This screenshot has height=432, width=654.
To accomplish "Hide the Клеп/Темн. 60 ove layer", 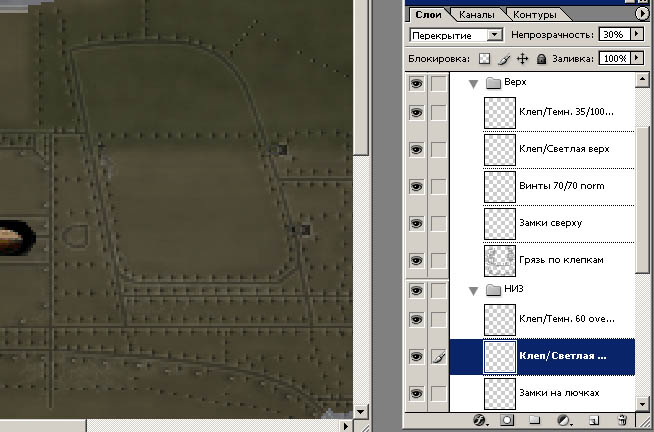I will pyautogui.click(x=416, y=319).
